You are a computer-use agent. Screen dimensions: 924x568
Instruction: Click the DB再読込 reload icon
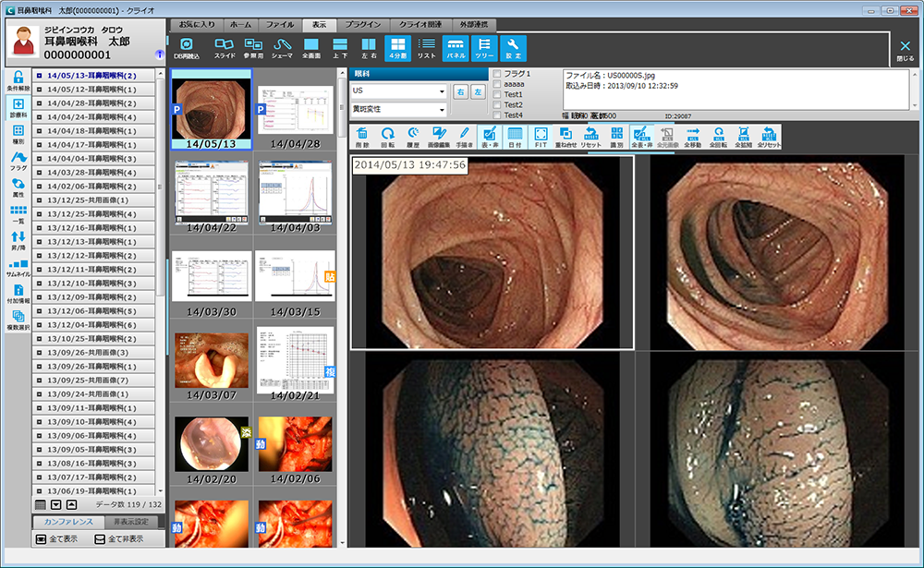click(x=187, y=48)
